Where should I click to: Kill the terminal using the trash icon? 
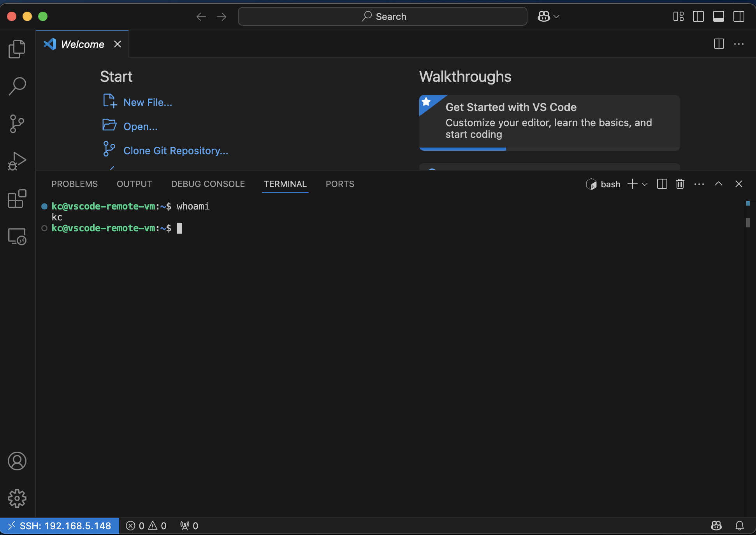click(680, 184)
